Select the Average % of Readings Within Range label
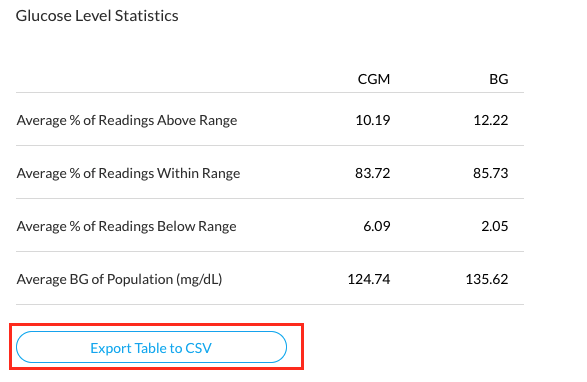587x382 pixels. tap(128, 173)
